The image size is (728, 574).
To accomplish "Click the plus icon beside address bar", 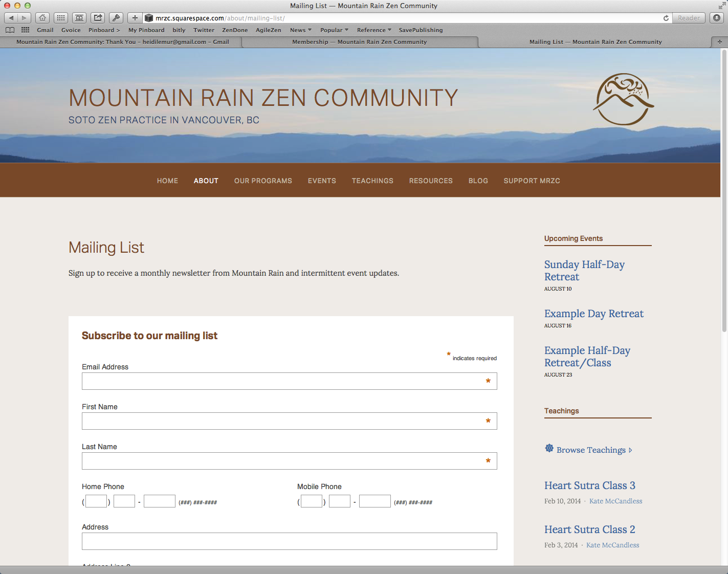I will [135, 18].
